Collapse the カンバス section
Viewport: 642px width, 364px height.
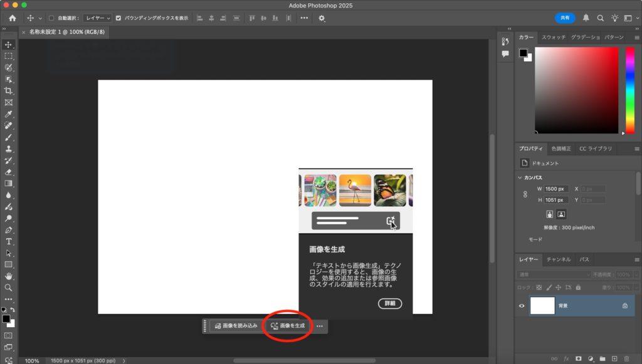(x=520, y=177)
